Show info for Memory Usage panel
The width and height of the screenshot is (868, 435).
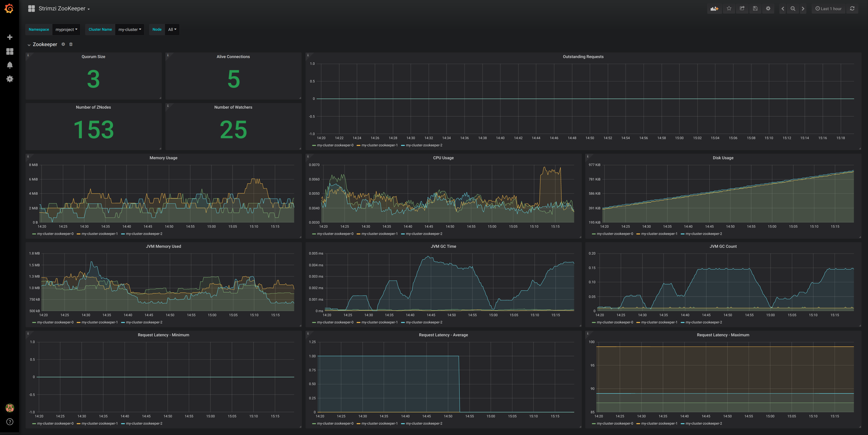[28, 156]
